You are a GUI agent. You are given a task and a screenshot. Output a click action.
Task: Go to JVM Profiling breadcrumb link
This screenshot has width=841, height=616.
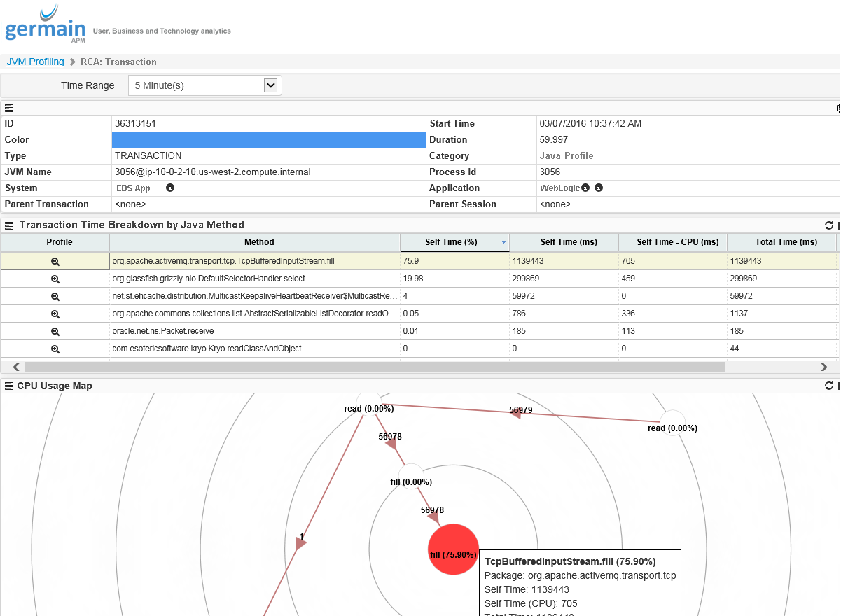tap(35, 62)
